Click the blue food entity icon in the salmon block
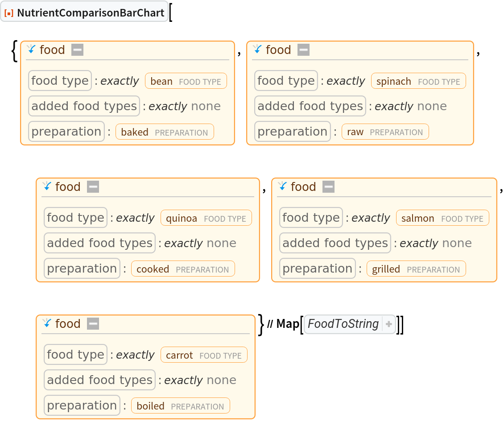 click(x=282, y=186)
